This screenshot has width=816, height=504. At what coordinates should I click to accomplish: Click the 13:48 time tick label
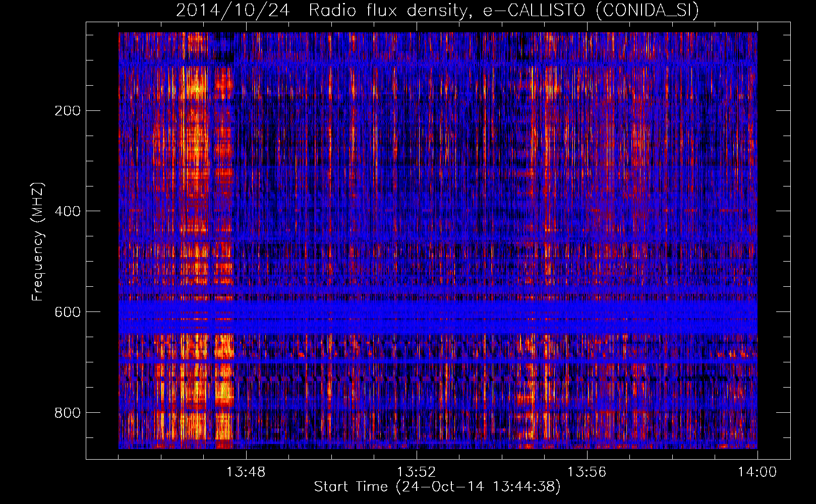(x=246, y=472)
